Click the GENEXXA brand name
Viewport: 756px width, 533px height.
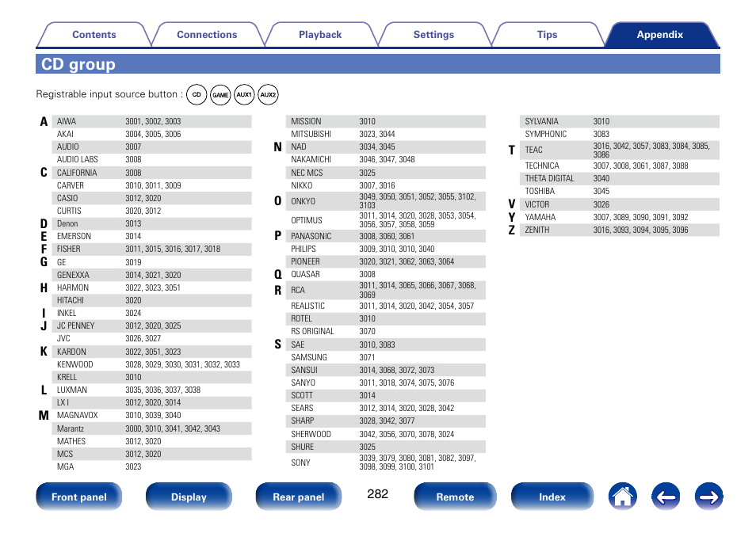pyautogui.click(x=73, y=275)
